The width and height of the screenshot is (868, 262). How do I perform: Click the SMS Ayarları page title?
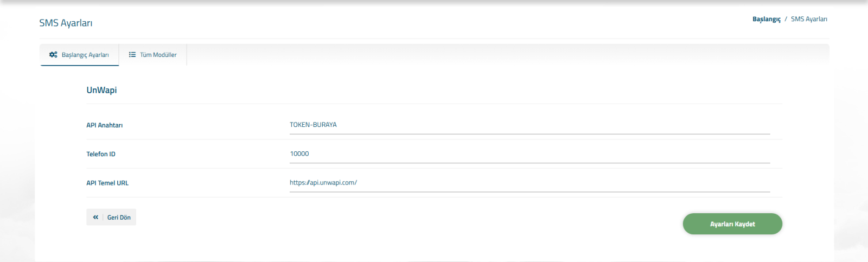(66, 23)
